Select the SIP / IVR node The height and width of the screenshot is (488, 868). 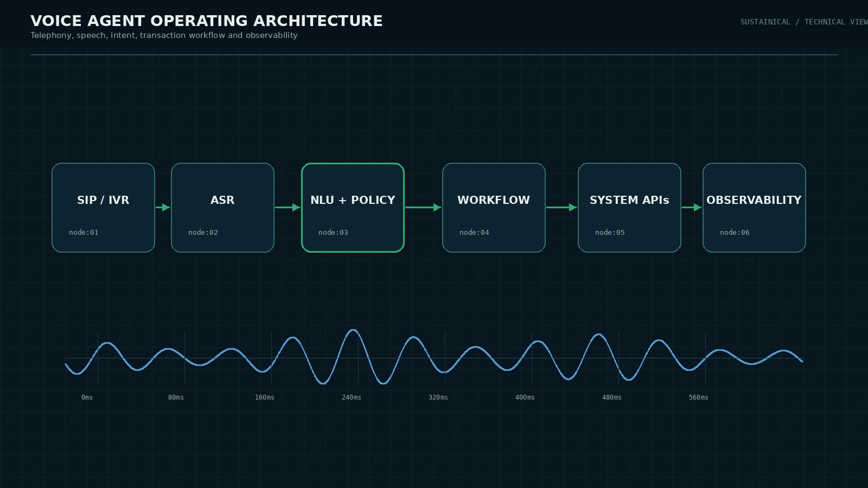(x=103, y=207)
